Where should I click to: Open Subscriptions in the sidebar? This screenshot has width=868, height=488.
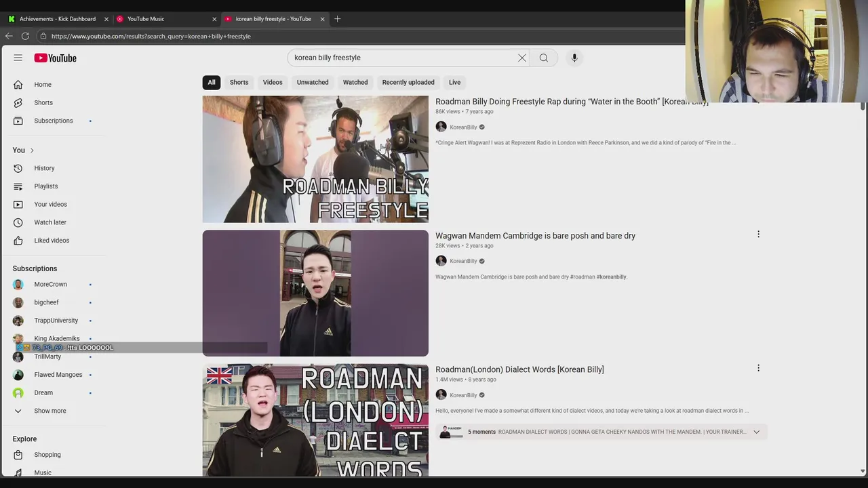tap(54, 121)
